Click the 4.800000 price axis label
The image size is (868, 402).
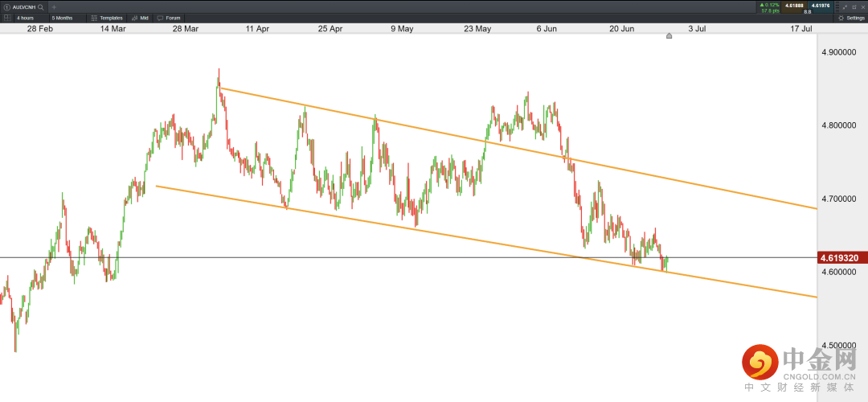coord(839,125)
